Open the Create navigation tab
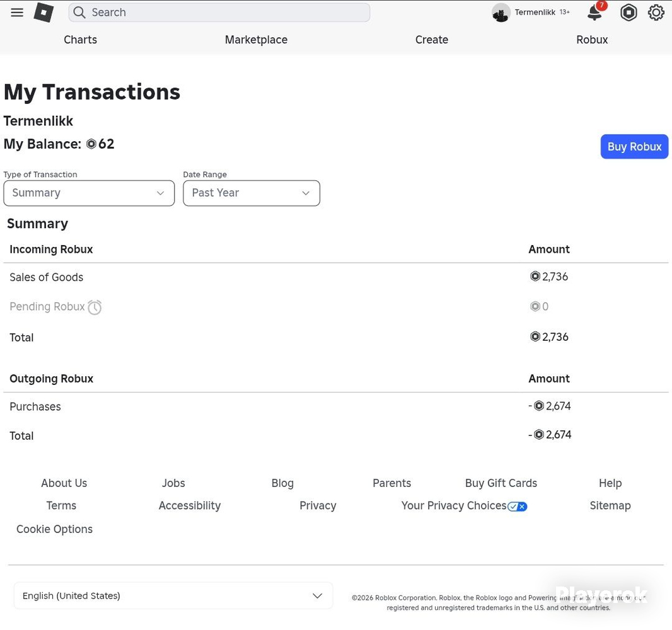The height and width of the screenshot is (630, 672). (x=432, y=40)
